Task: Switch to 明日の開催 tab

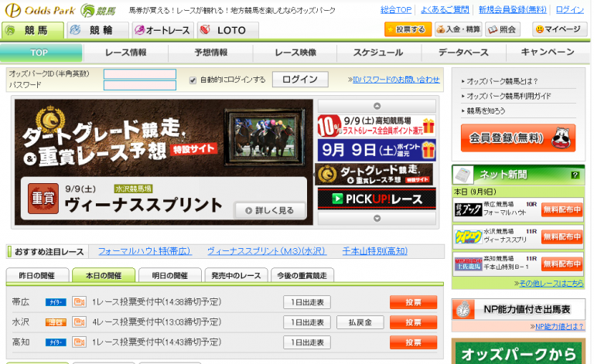Action: (169, 275)
